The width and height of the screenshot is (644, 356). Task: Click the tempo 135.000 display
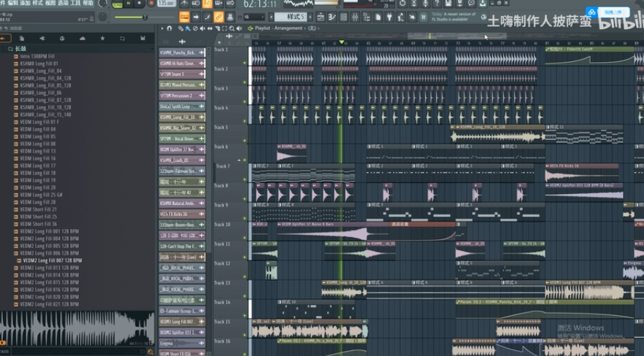(166, 4)
